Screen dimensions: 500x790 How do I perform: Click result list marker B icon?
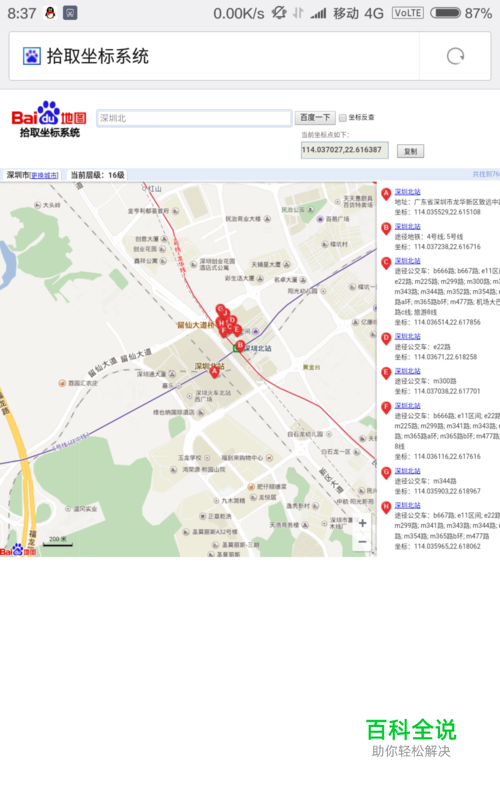[386, 228]
